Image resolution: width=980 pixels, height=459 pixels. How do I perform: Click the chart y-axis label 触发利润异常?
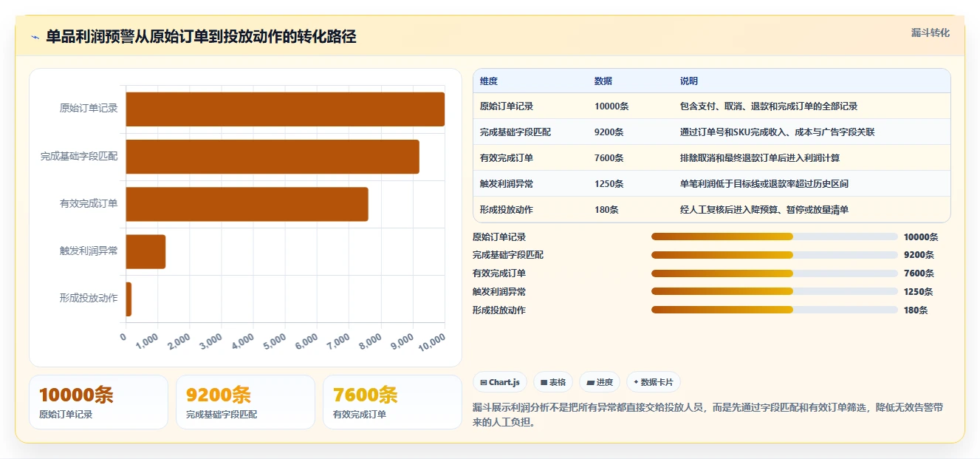(89, 251)
